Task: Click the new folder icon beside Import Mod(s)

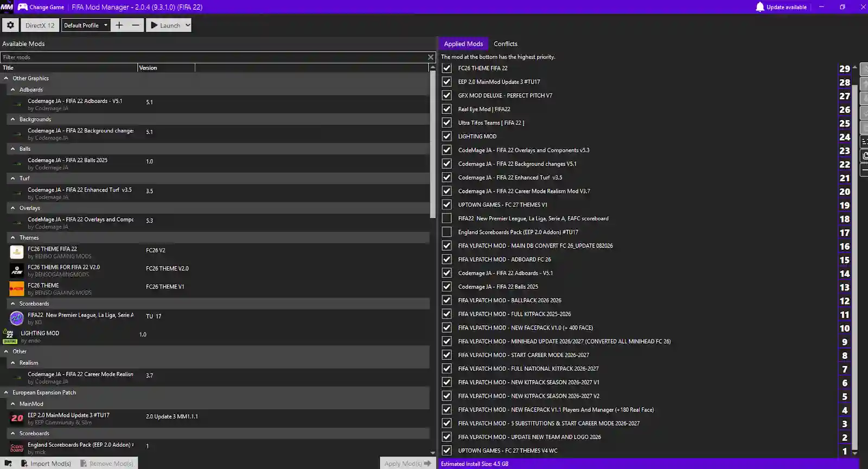Action: [x=8, y=463]
